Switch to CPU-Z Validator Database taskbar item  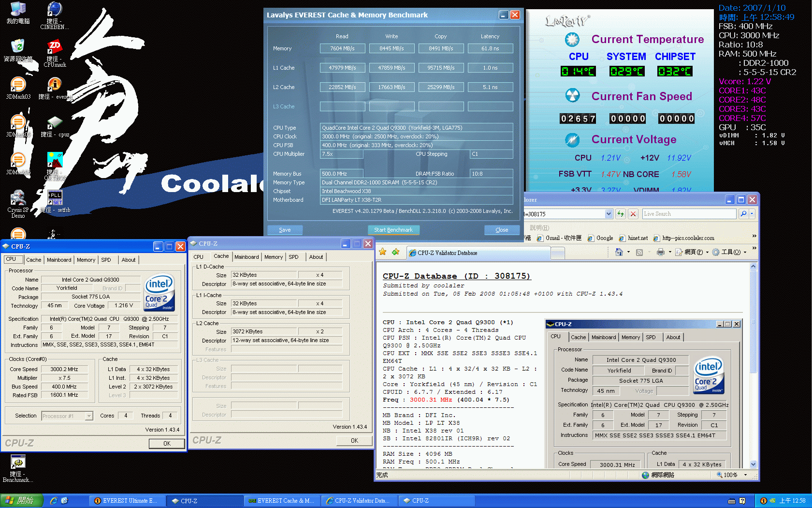pyautogui.click(x=359, y=501)
